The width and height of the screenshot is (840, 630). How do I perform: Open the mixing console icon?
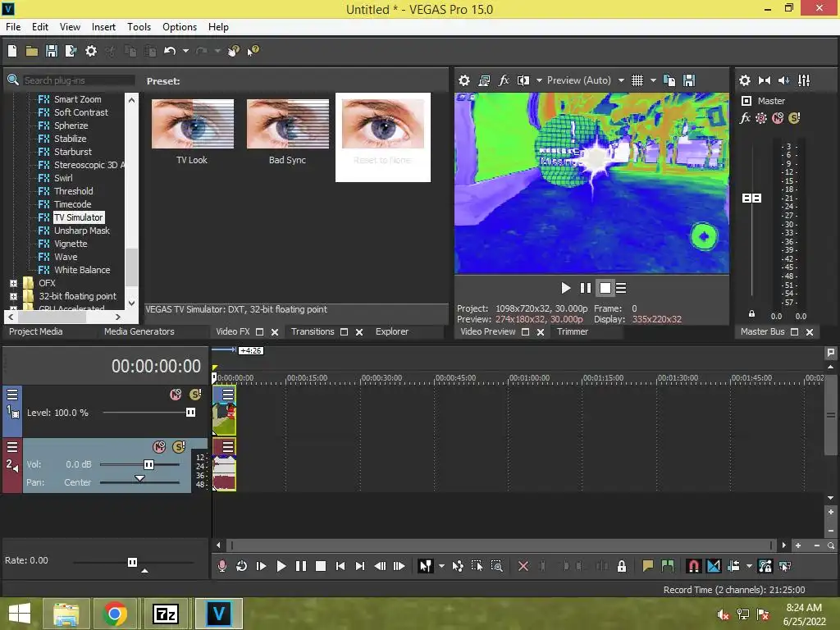(x=804, y=80)
